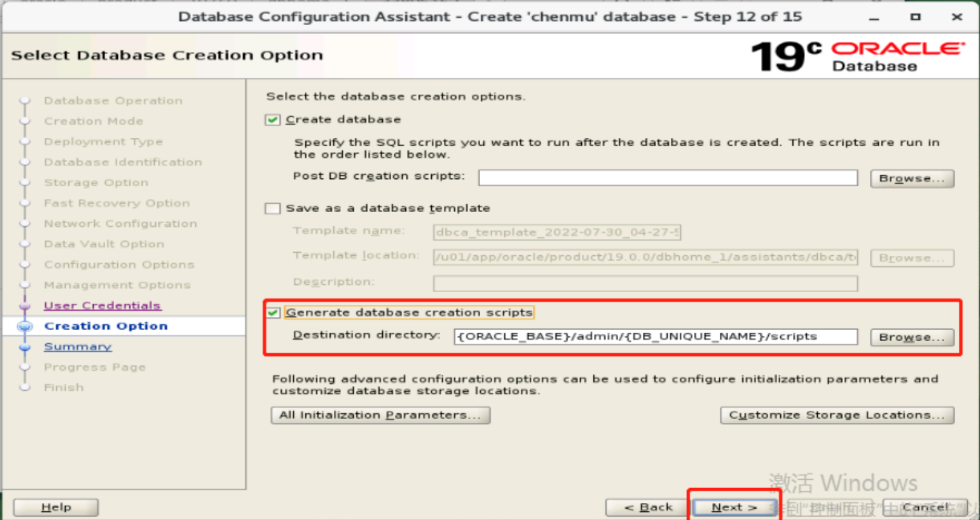The image size is (980, 520).
Task: Click the Help button
Action: pyautogui.click(x=56, y=507)
